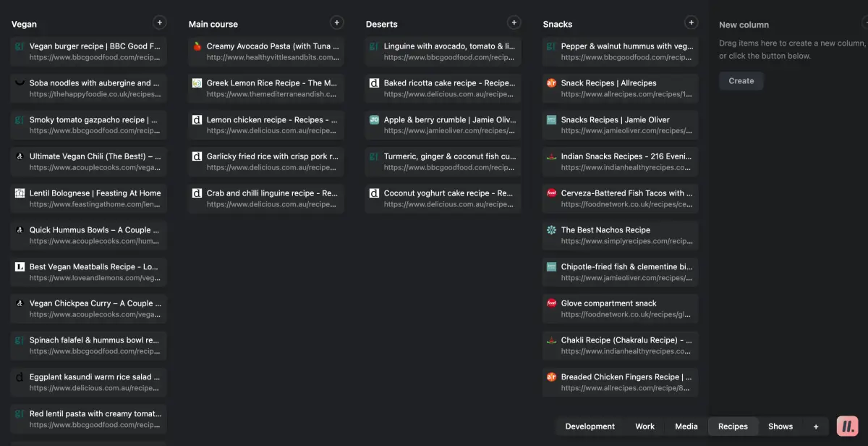Screen dimensions: 868x446
Task: Click the plus icon in Vegan column
Action: (159, 22)
